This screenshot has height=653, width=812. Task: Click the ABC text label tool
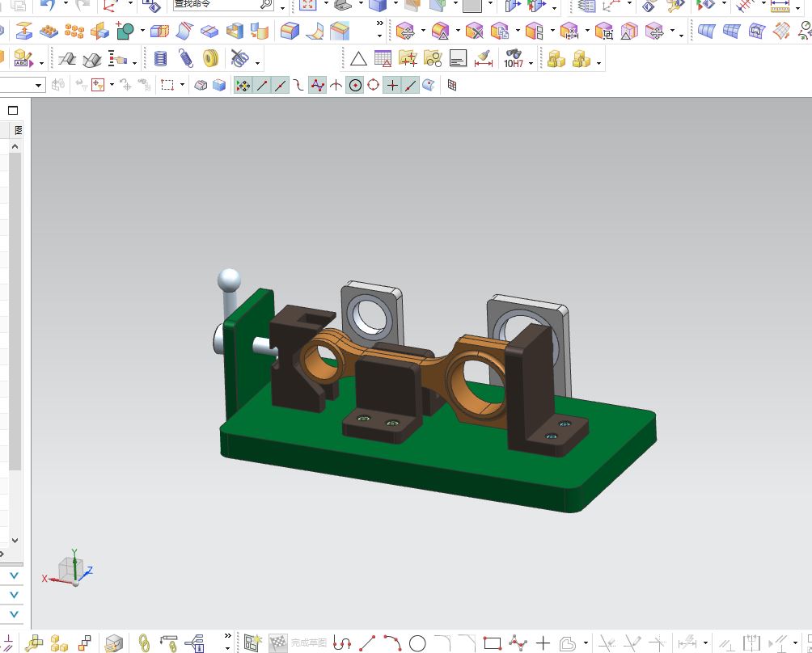23,58
